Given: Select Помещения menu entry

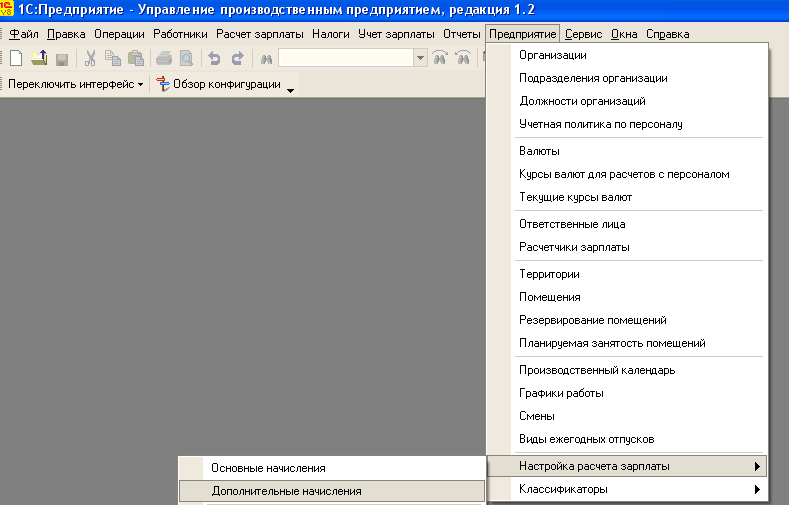Looking at the screenshot, I should [627, 297].
